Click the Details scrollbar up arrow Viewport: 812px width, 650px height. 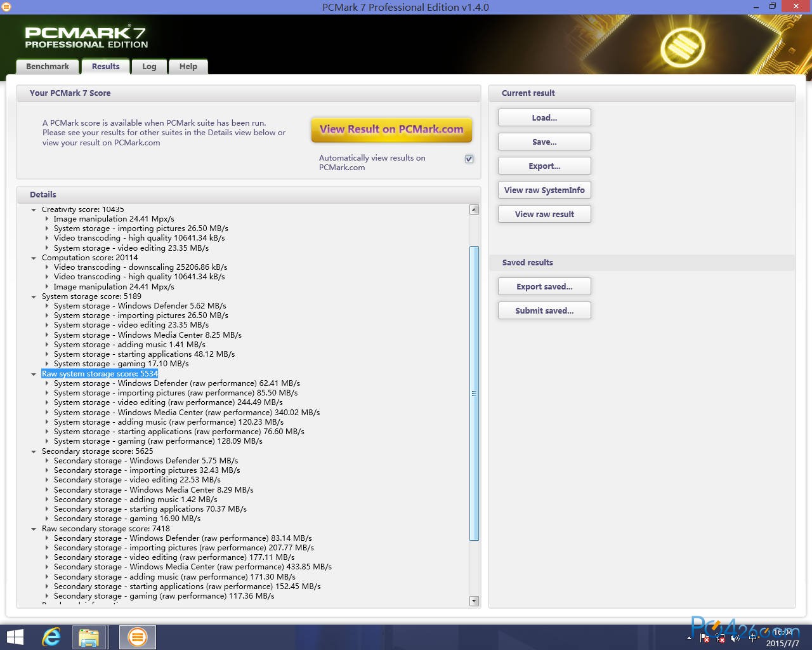click(x=474, y=209)
